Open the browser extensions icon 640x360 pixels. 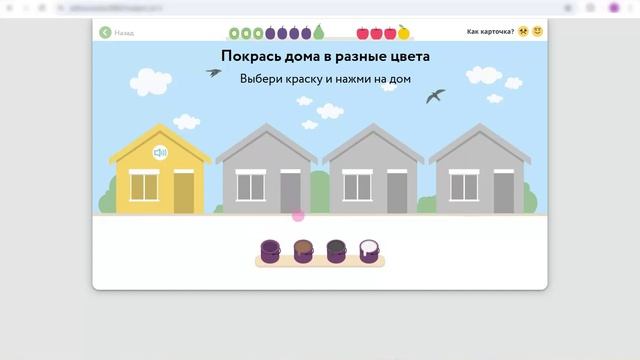[590, 8]
